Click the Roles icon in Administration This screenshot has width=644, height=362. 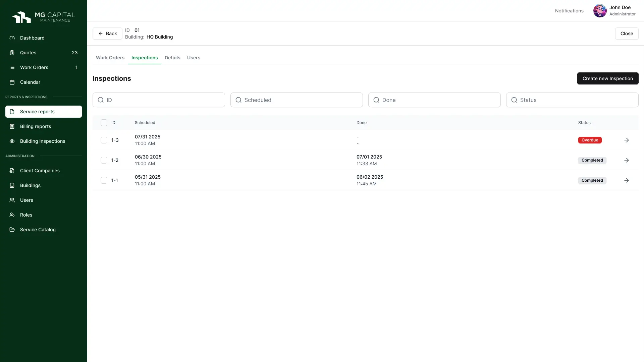(12, 215)
